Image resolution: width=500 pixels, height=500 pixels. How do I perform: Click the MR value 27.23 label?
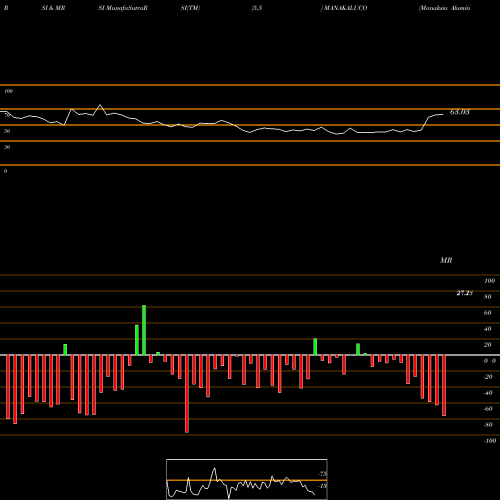465,293
